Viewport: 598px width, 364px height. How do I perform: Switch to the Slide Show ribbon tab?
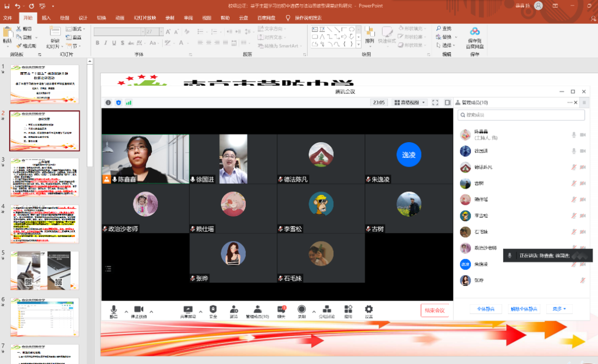[145, 18]
